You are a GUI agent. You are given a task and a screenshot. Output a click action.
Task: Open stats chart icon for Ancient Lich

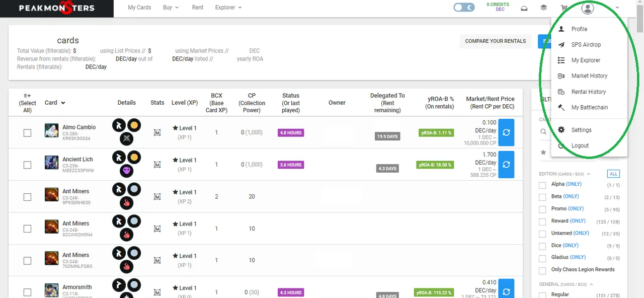click(x=157, y=165)
